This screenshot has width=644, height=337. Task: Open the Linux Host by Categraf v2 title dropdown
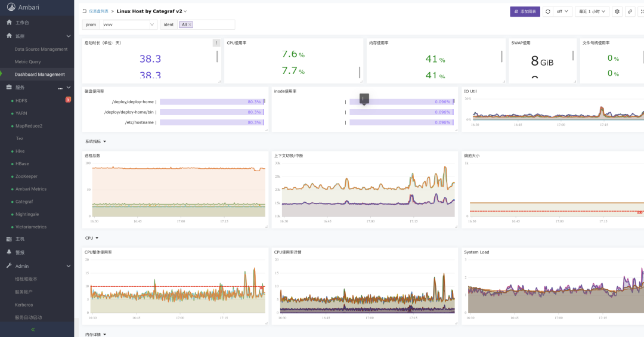tap(185, 11)
